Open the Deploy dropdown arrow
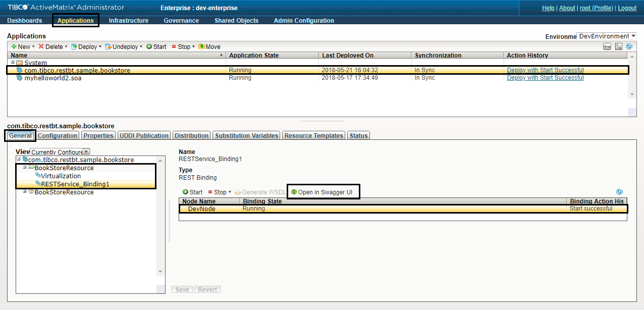 click(x=100, y=47)
